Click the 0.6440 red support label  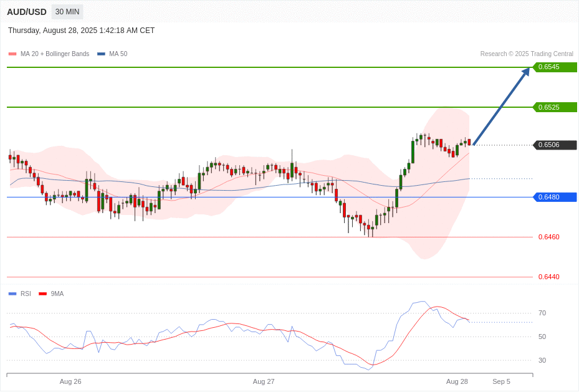coord(548,277)
